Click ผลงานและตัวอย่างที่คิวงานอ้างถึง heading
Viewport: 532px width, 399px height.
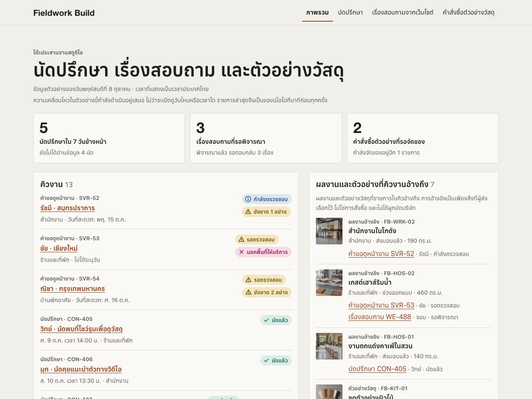pyautogui.click(x=375, y=185)
